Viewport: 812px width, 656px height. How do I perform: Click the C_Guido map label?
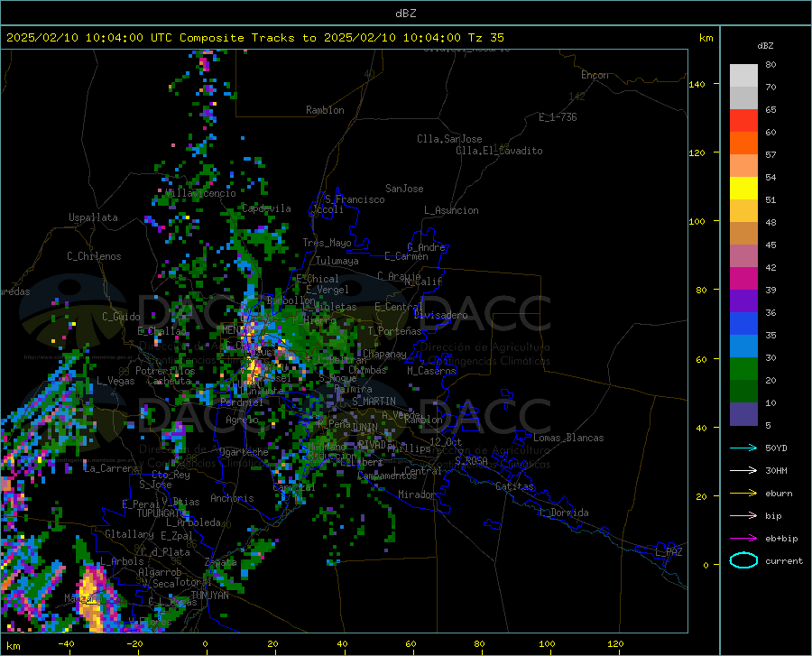(x=121, y=317)
